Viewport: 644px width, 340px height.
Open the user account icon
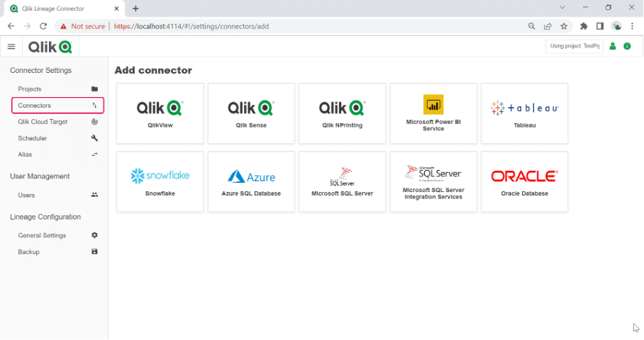tap(613, 46)
